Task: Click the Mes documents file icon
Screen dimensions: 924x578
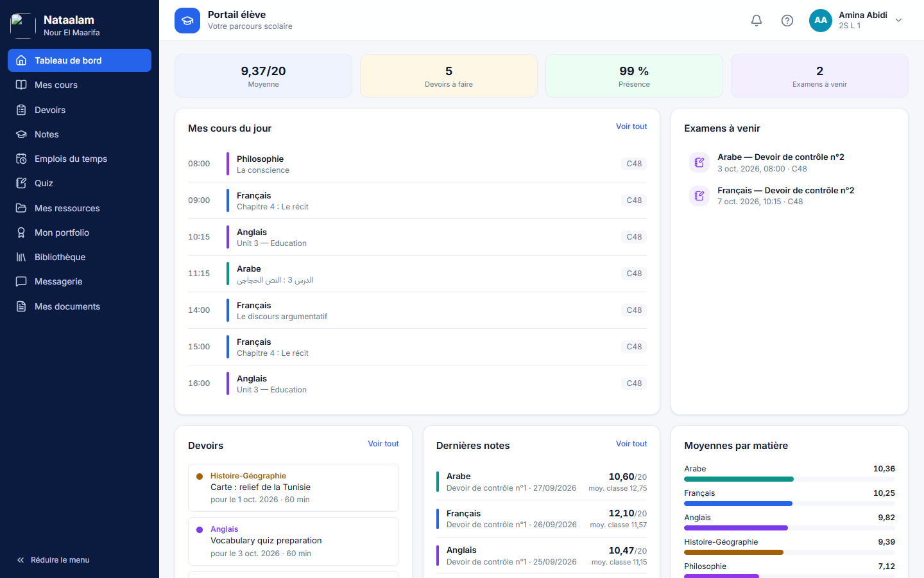Action: click(x=21, y=306)
